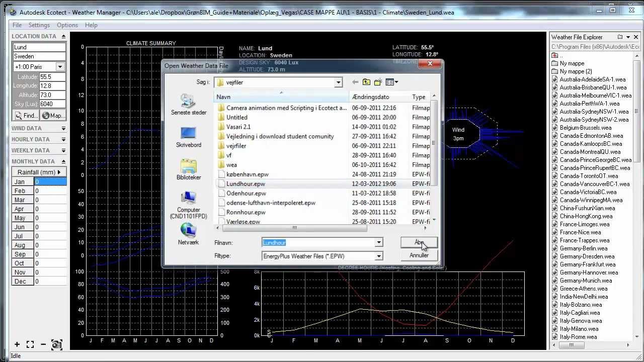Go to Skrivebord in the file dialog
The image size is (644, 362).
[x=188, y=137]
